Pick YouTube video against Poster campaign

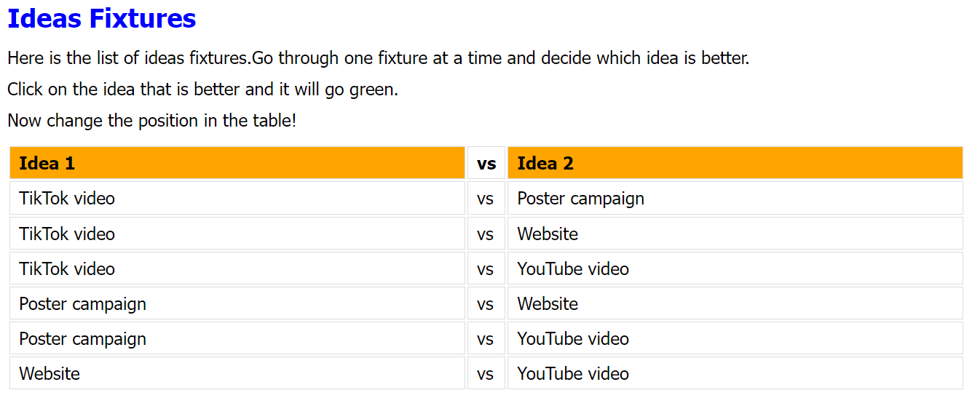click(573, 338)
